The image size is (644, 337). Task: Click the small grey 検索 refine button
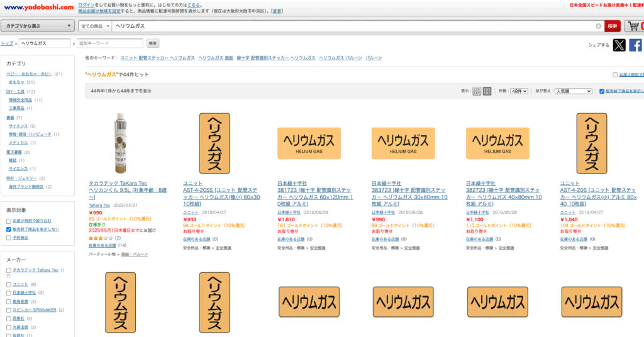(x=153, y=43)
